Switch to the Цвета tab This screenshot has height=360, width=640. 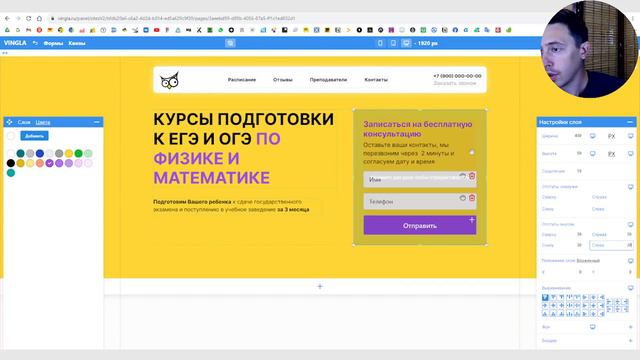tap(43, 122)
